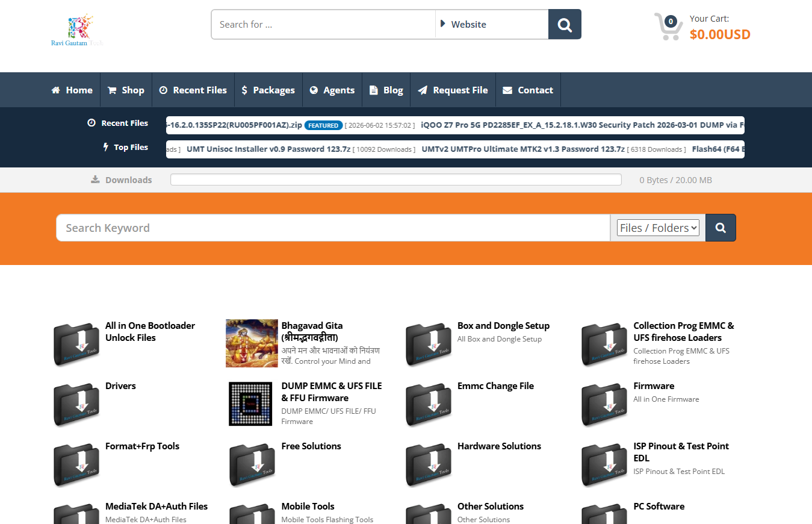Viewport: 812px width, 524px height.
Task: Open the Mobile Tools title link
Action: 308,506
